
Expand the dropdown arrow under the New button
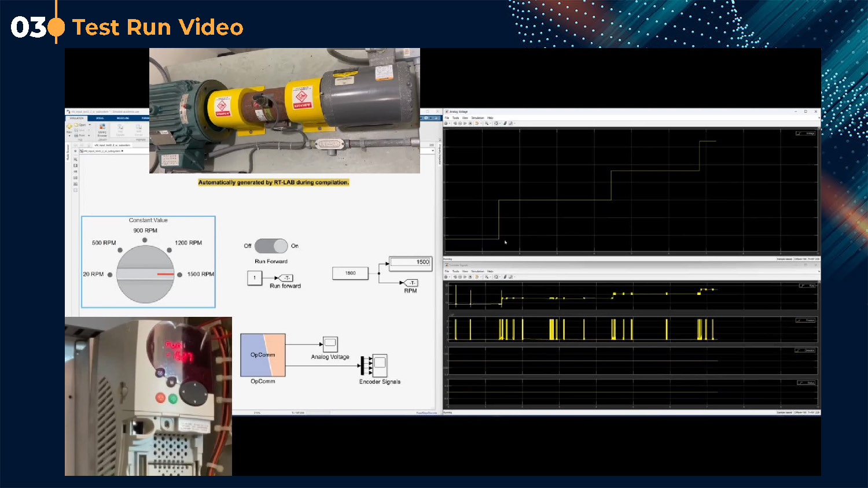(69, 136)
